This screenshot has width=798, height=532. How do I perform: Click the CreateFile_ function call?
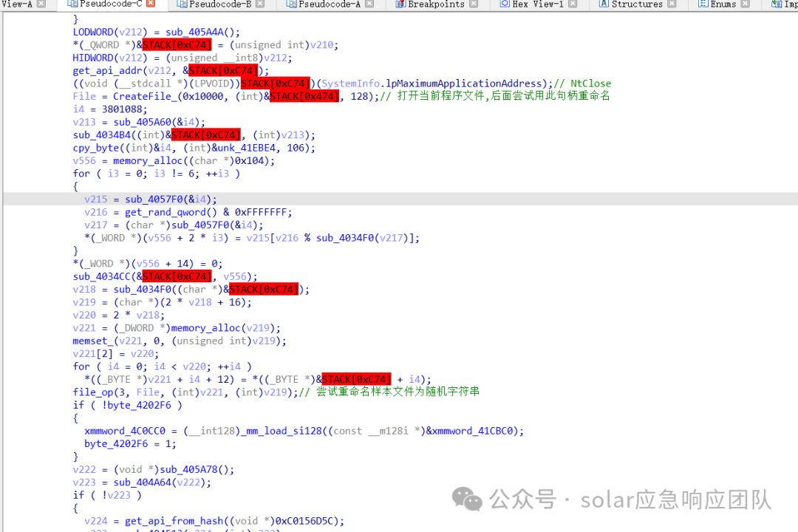(145, 96)
